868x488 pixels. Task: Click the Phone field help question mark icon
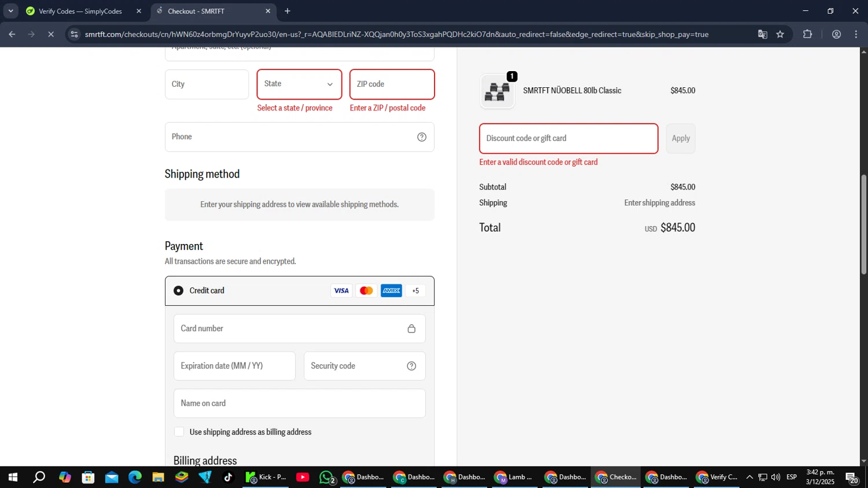[422, 137]
